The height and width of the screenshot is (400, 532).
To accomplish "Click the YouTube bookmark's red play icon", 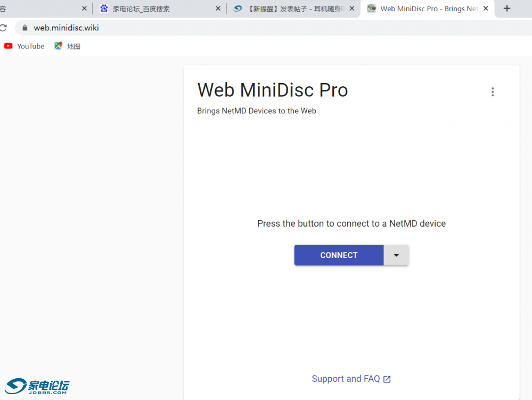I will 8,46.
